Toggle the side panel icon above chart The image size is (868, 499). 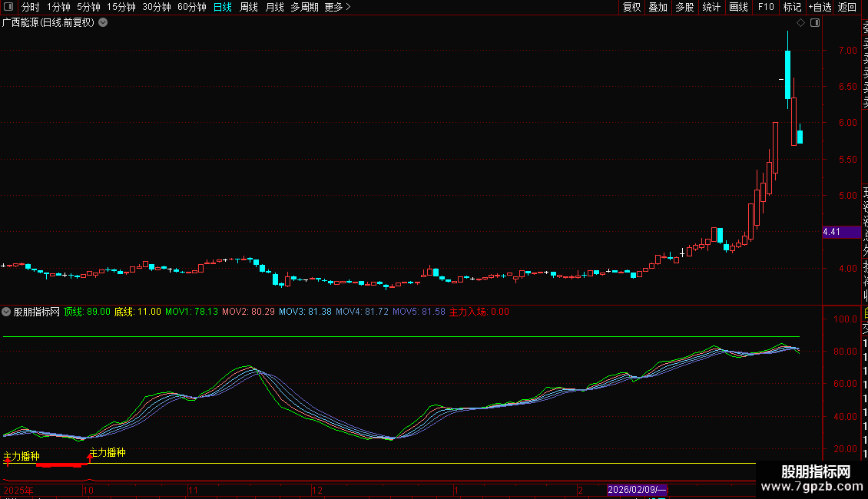[x=815, y=23]
